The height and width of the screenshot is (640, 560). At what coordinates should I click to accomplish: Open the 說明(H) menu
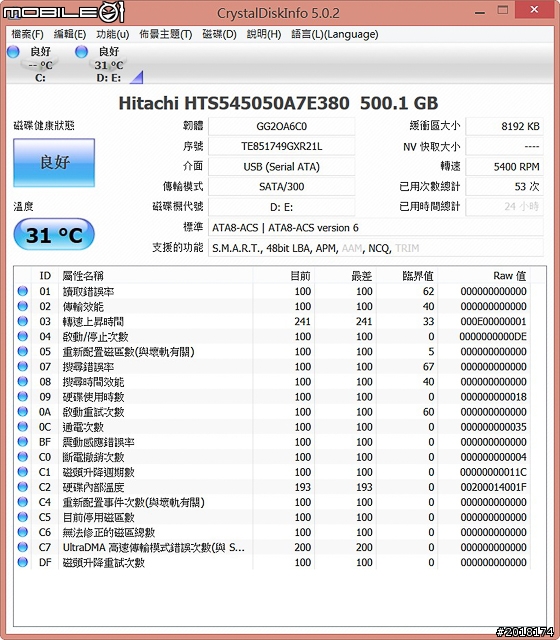coord(264,34)
